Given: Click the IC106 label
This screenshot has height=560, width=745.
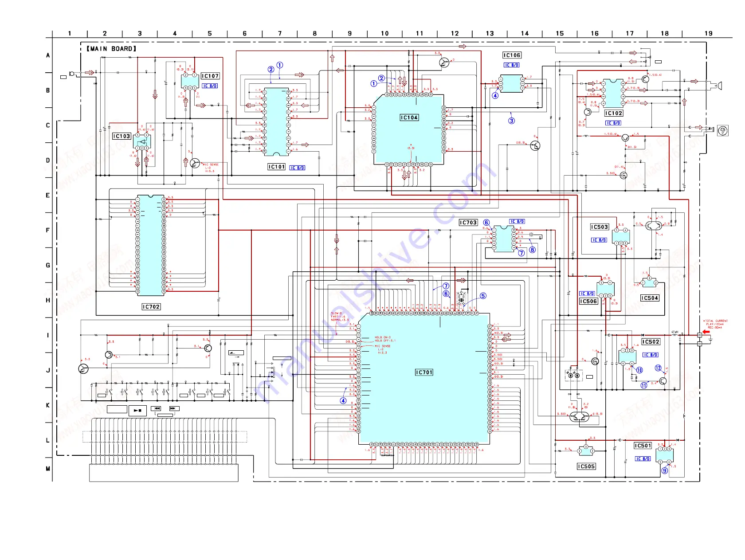Looking at the screenshot, I should [x=512, y=55].
